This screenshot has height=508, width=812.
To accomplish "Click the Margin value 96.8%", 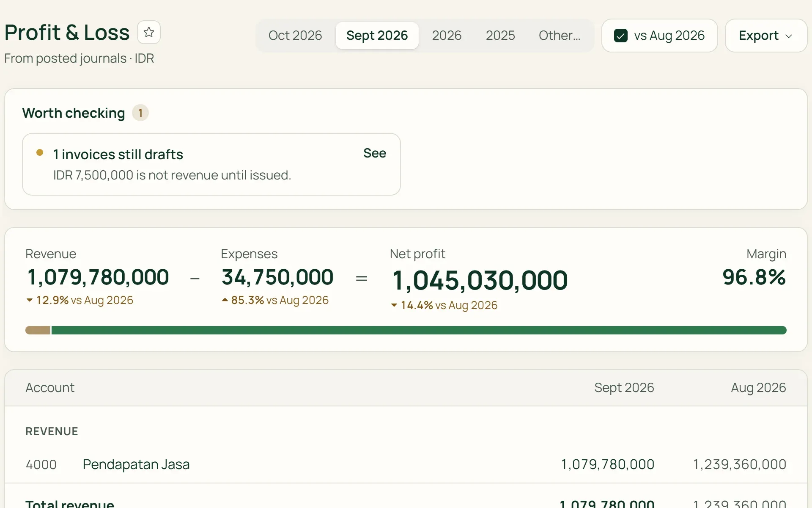I will click(754, 277).
